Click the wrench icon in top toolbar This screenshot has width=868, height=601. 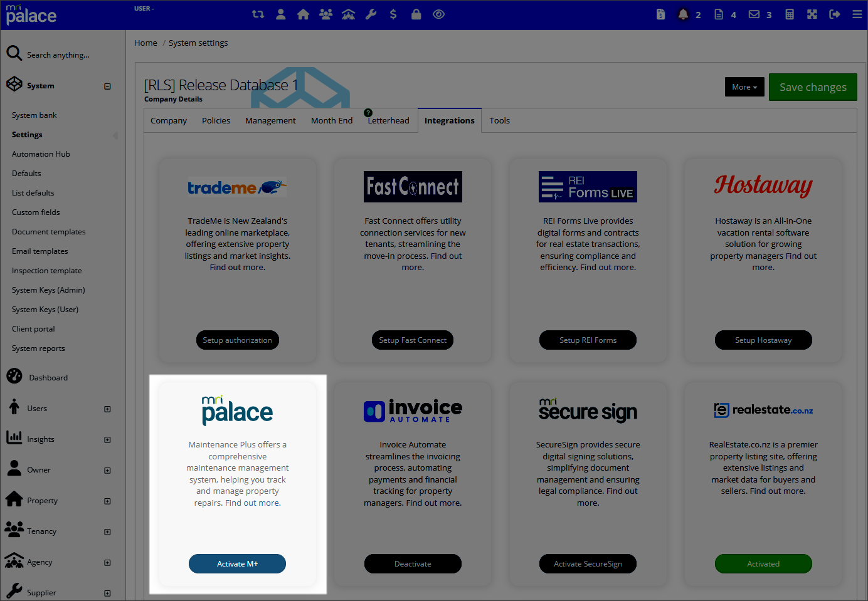(x=371, y=14)
